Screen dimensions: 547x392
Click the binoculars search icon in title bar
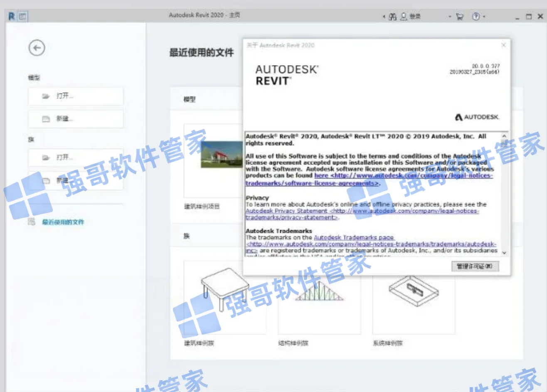point(392,17)
